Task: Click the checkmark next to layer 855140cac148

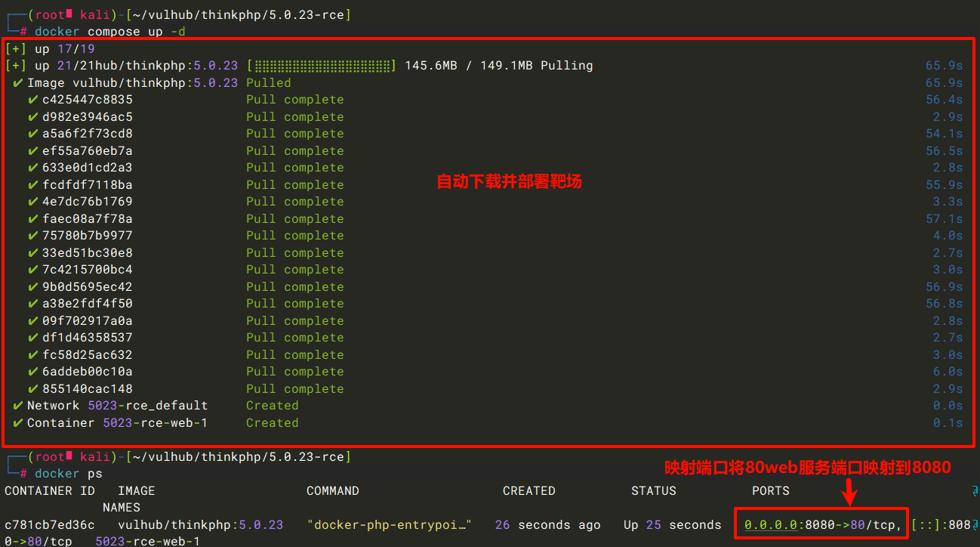Action: (x=32, y=389)
